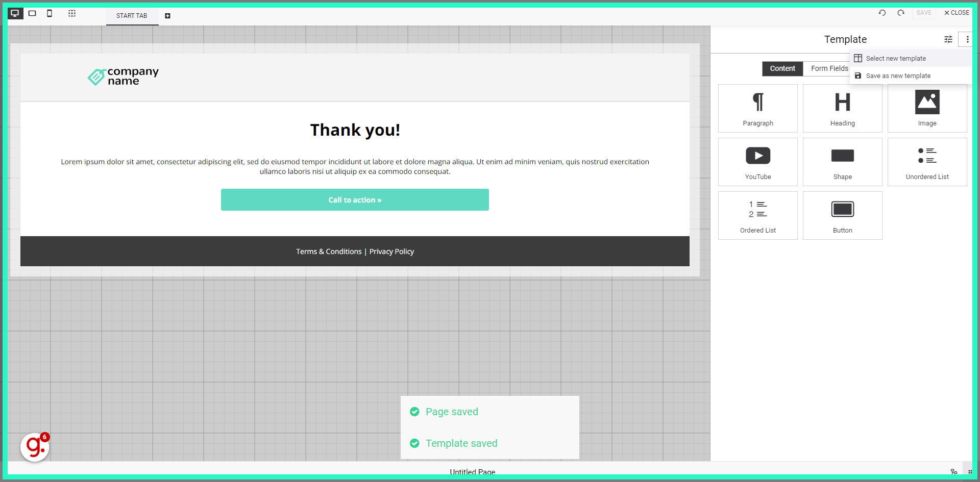Click the Untitled Page title

[473, 472]
